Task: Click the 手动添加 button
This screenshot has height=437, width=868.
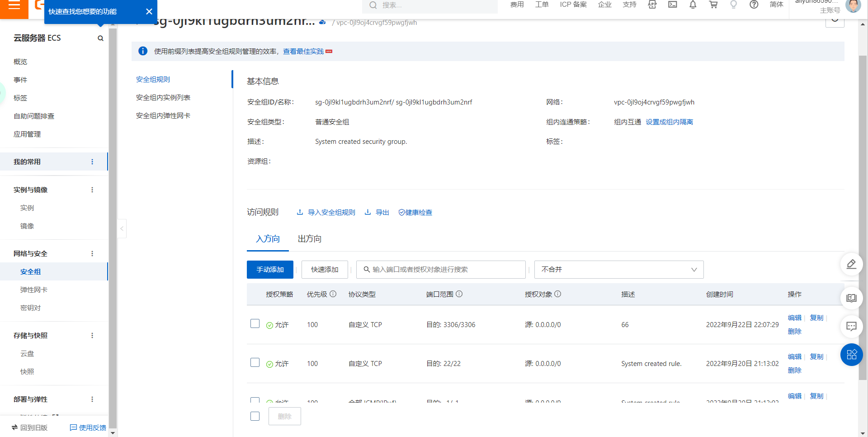Action: [270, 270]
